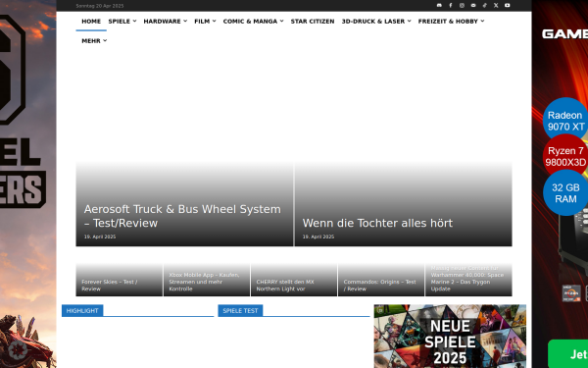Open the HARDWARE menu item
Screen dimensions: 588x368
pyautogui.click(x=162, y=22)
